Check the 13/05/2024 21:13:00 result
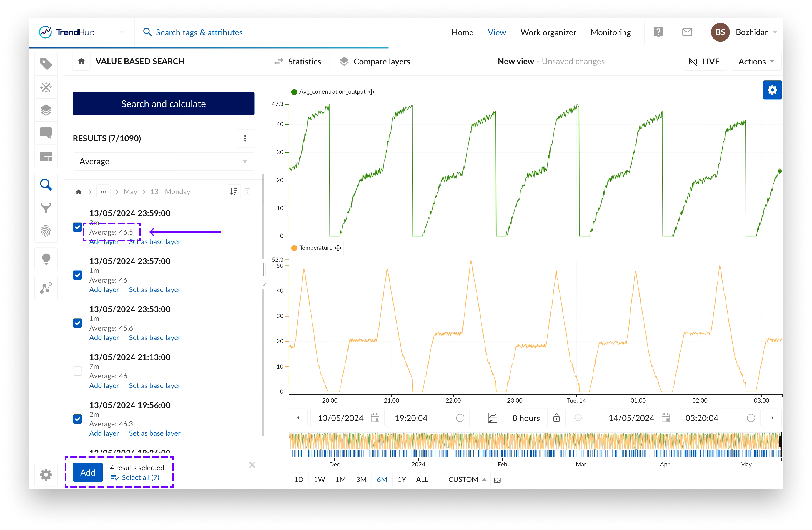 tap(77, 371)
